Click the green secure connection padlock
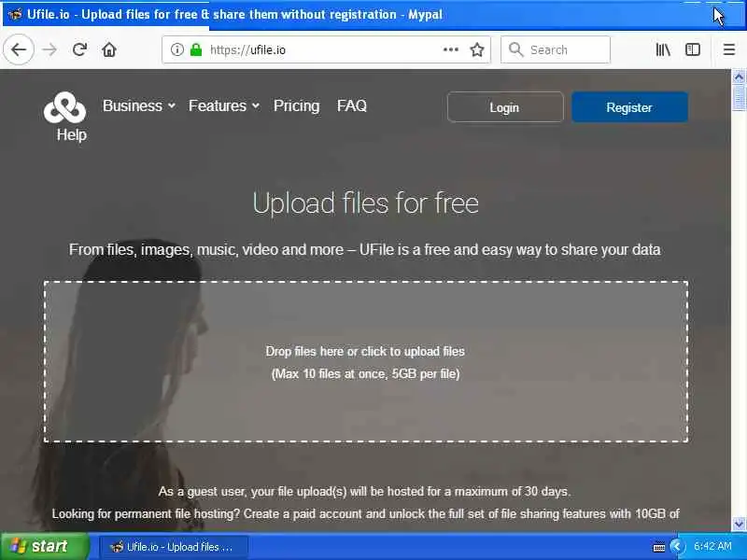This screenshot has width=747, height=560. (x=196, y=49)
